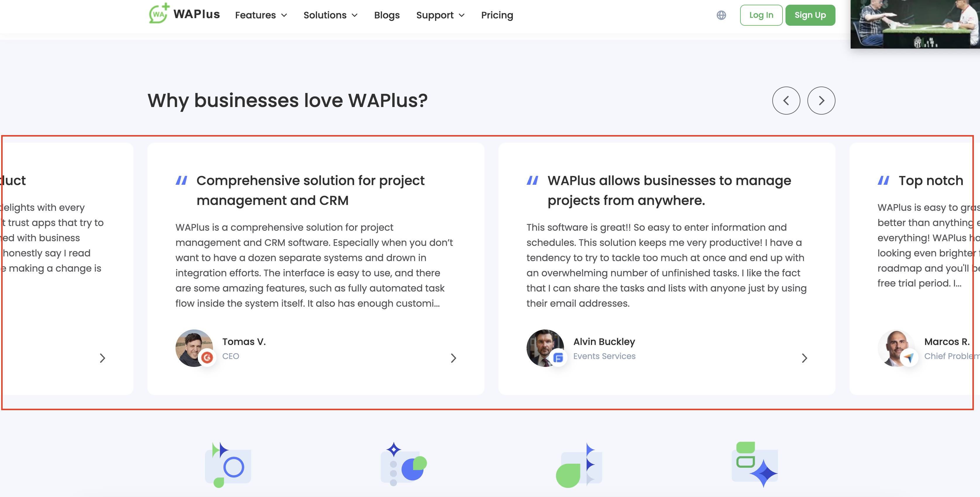Click the 'CEO' job label
Image resolution: width=980 pixels, height=497 pixels.
pyautogui.click(x=231, y=356)
